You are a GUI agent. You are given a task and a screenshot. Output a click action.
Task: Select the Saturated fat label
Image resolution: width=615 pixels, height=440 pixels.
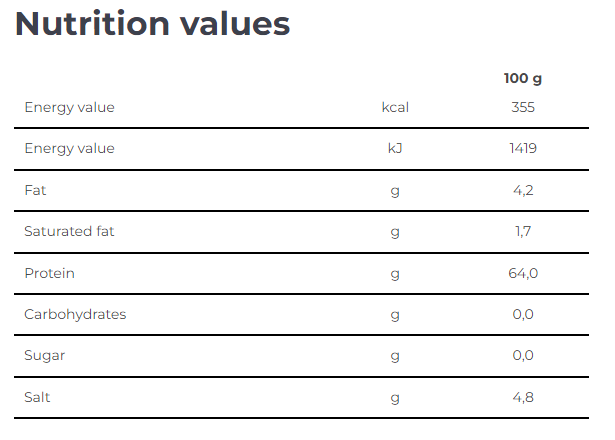pos(69,231)
